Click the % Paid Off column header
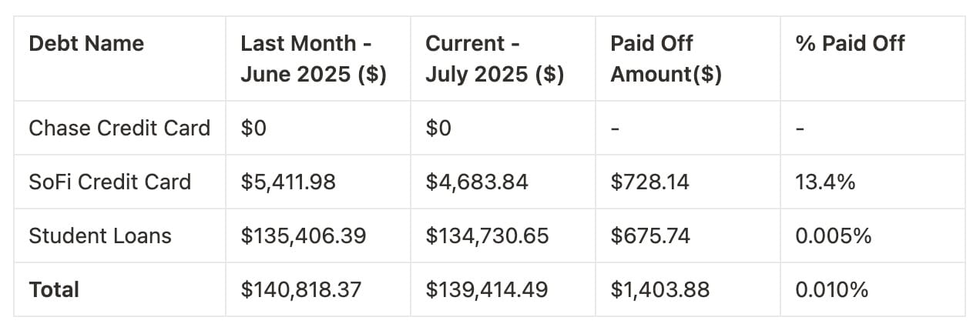Viewport: 980px width, 334px height. 850,43
